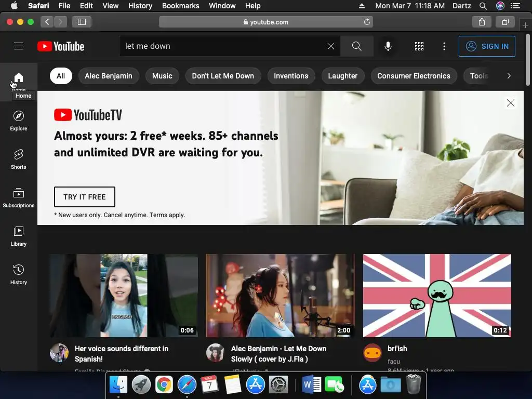This screenshot has width=532, height=399.
Task: Select the Laughter filter chip
Action: (x=343, y=76)
